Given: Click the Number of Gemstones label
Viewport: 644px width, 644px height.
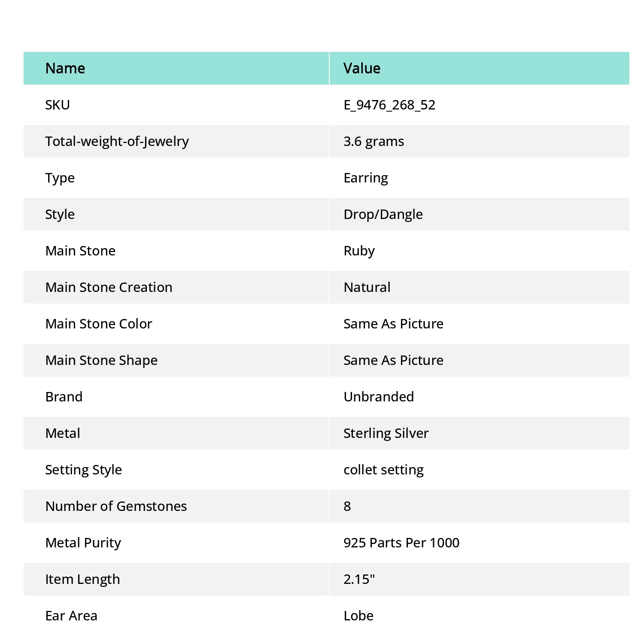Looking at the screenshot, I should click(116, 506).
